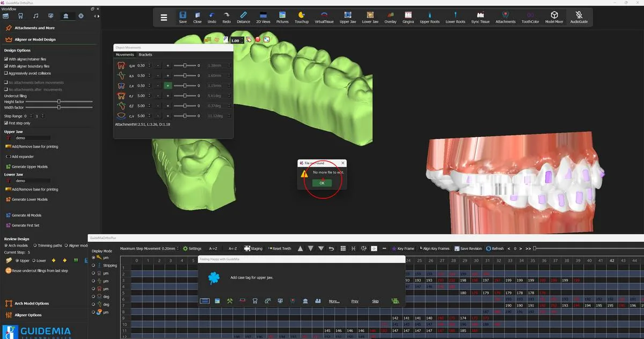Expand Aligner or Model Design section
Image resolution: width=644 pixels, height=339 pixels.
(35, 39)
